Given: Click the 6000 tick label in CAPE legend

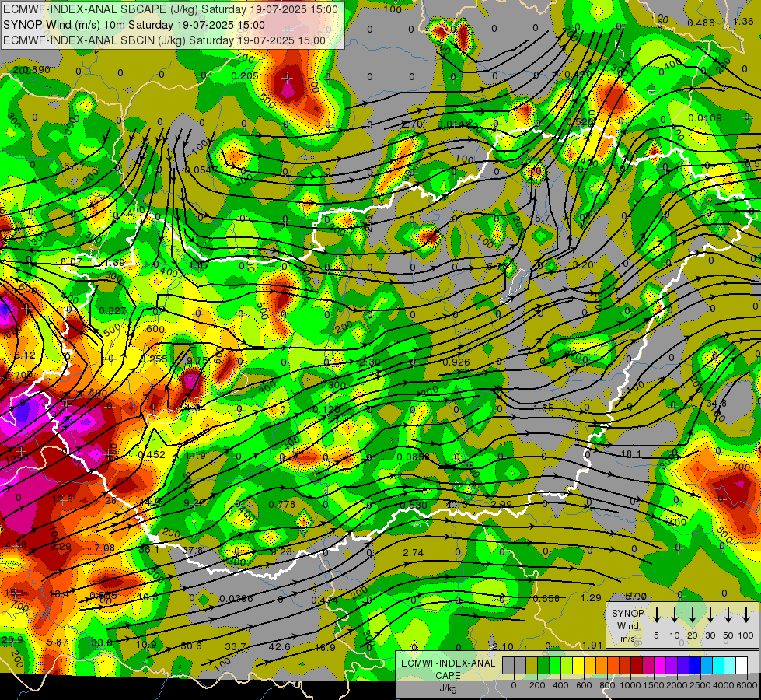Looking at the screenshot, I should point(746,685).
